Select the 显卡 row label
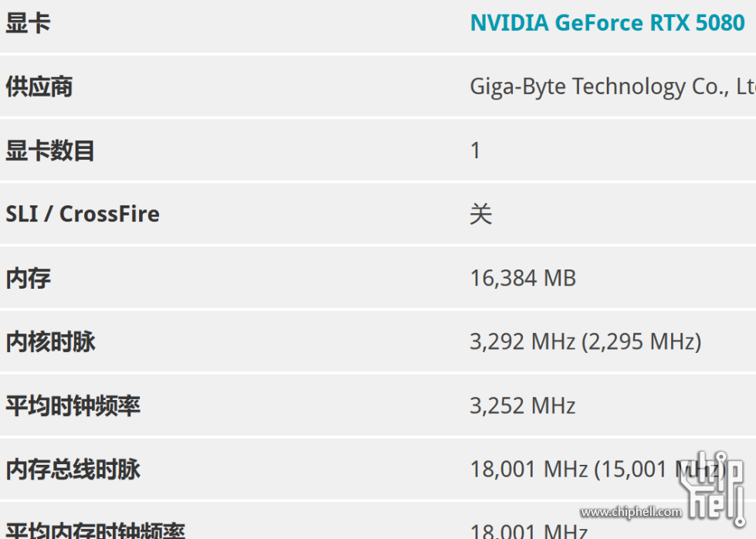The width and height of the screenshot is (756, 539). click(28, 22)
